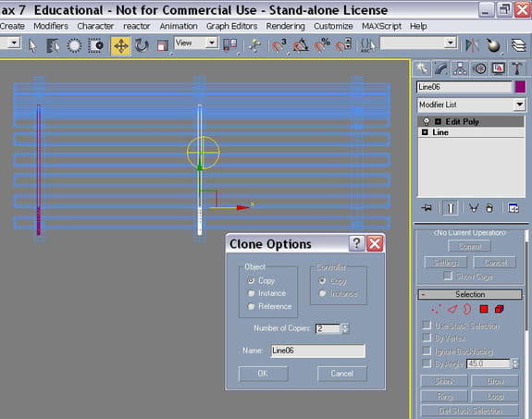
Task: Switch to Hierarchy command panel tab
Action: [x=460, y=68]
